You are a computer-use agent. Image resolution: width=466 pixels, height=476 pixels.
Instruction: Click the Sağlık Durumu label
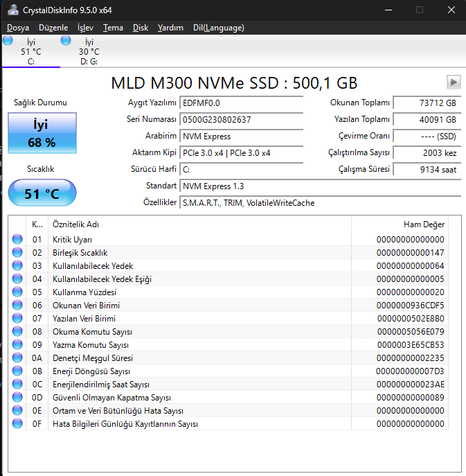point(40,103)
